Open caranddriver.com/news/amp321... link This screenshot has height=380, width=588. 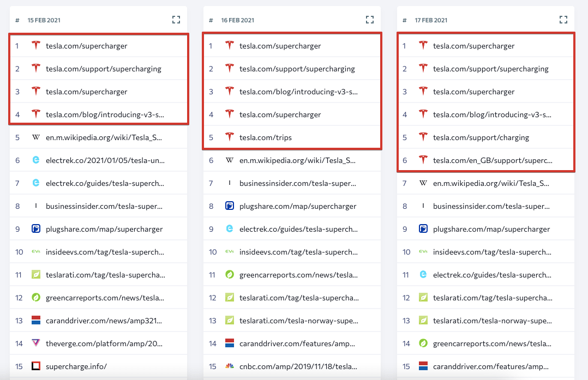(x=104, y=321)
